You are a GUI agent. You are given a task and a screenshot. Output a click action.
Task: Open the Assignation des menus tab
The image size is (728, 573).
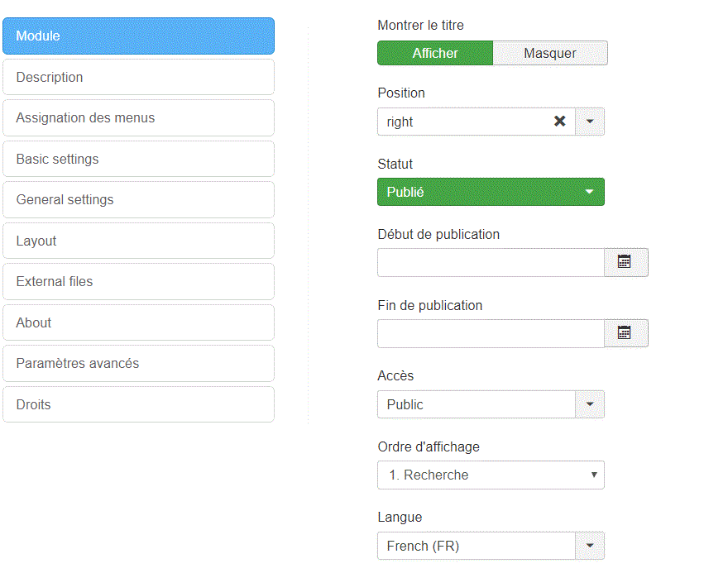click(138, 117)
